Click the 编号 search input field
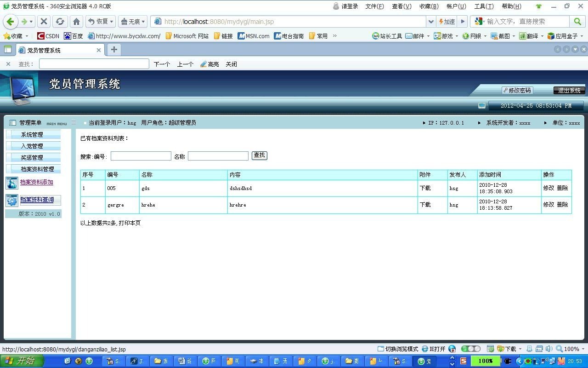 (141, 156)
